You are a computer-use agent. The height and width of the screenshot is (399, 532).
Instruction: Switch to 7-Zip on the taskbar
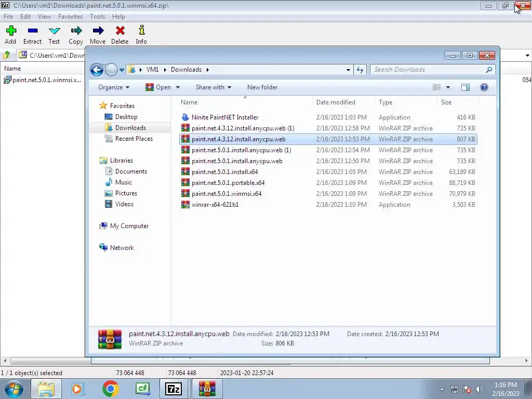click(174, 389)
